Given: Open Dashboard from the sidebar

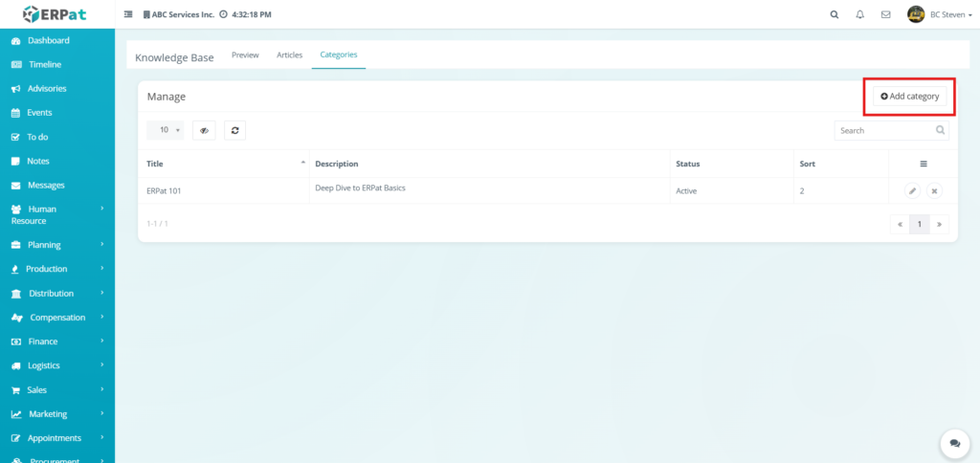Looking at the screenshot, I should (48, 41).
